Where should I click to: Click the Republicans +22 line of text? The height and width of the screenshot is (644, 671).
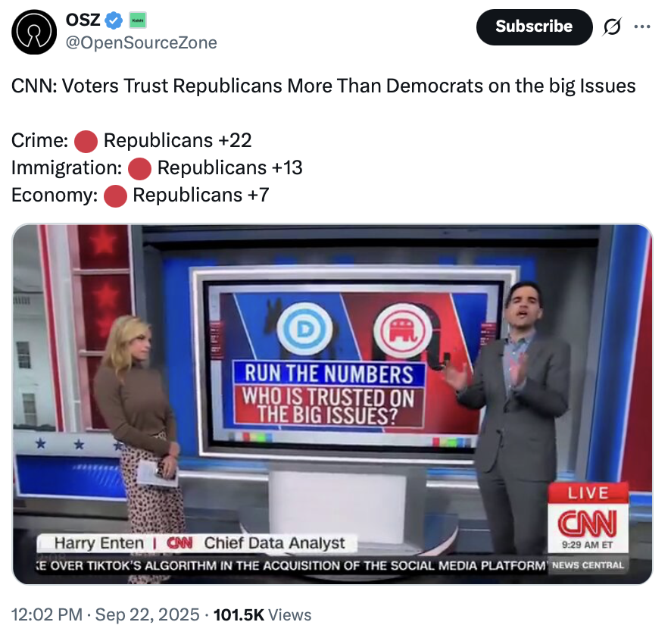pos(179,141)
